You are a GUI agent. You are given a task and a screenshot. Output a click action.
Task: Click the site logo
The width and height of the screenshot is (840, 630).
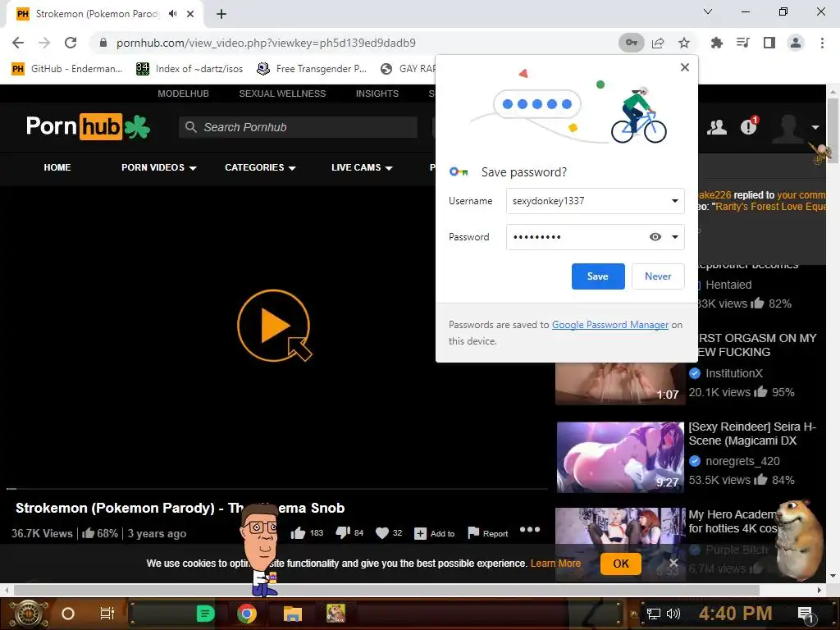(88, 126)
